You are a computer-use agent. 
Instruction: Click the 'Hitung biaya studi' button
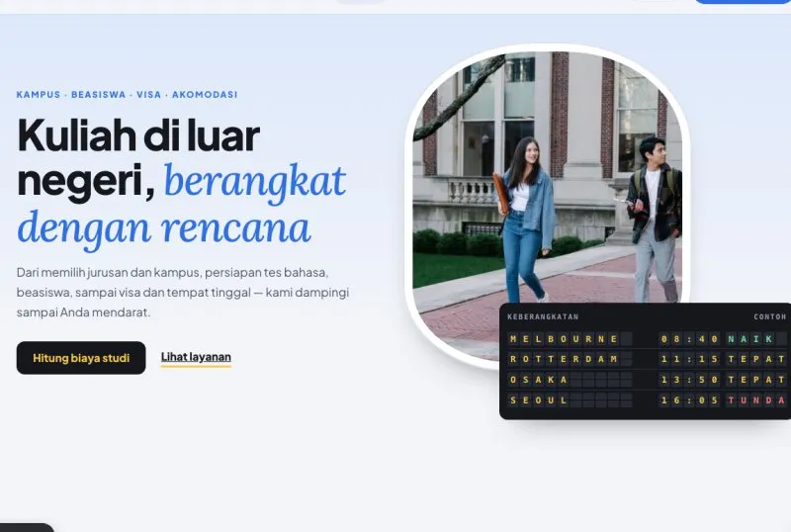(x=81, y=358)
